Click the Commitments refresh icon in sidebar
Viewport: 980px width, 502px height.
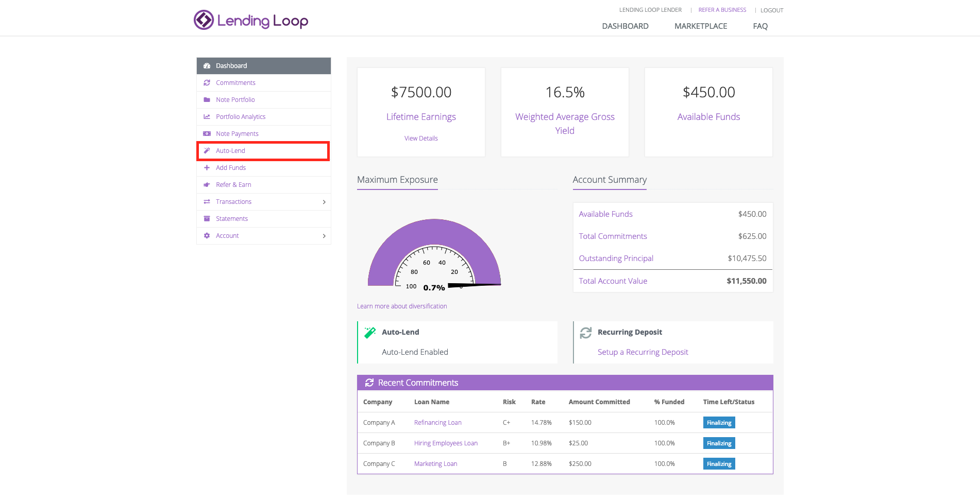pos(207,83)
